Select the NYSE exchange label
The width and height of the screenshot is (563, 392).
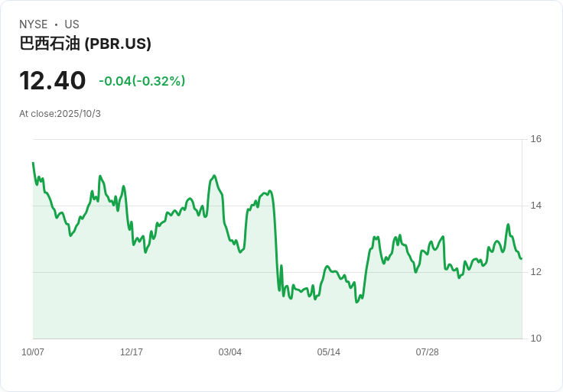click(34, 24)
